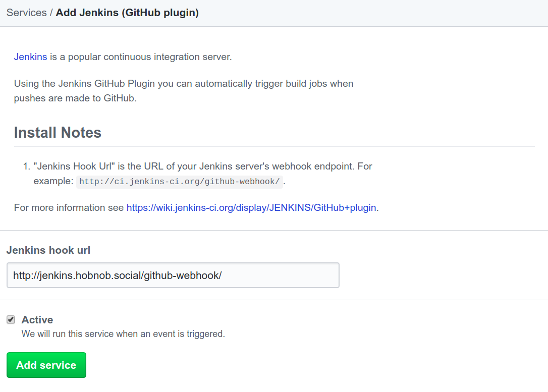Open the Jenkins wiki GitHub+plugin link

(x=251, y=207)
